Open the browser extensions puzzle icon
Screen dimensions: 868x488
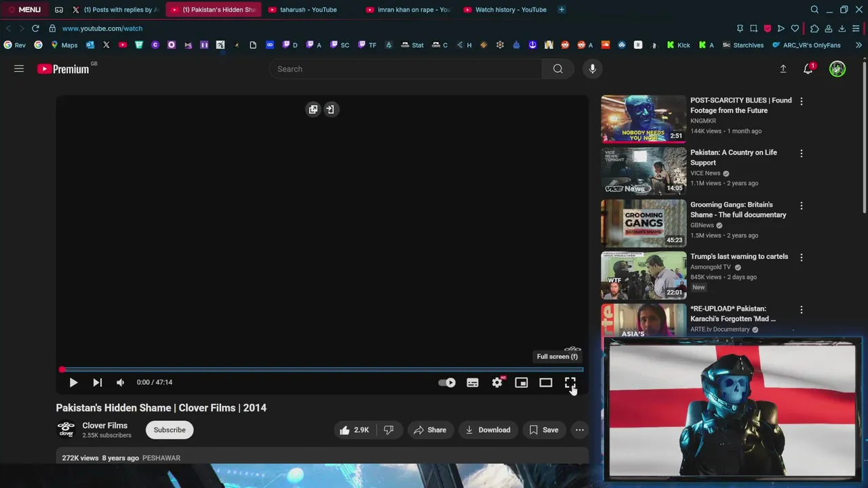pyautogui.click(x=814, y=28)
